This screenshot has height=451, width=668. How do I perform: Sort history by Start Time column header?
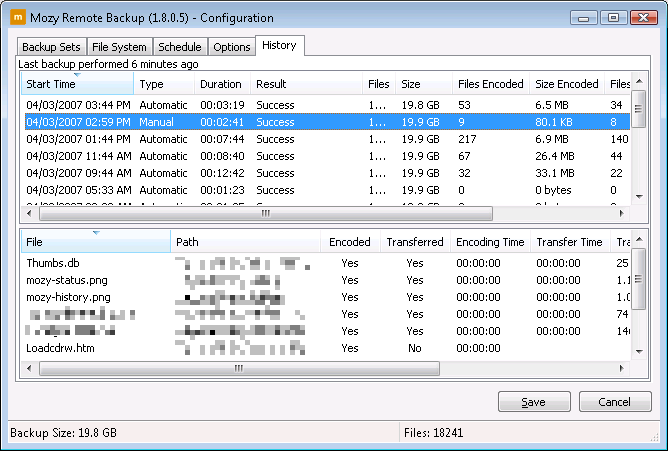click(x=77, y=84)
